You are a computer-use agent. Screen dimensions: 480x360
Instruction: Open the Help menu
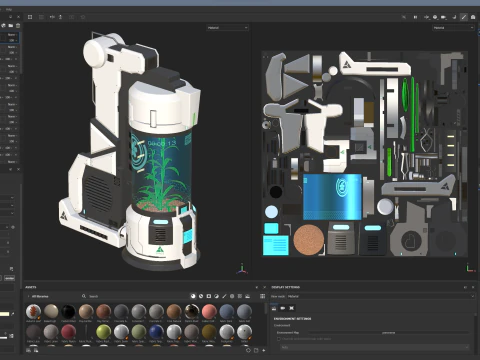click(x=9, y=9)
